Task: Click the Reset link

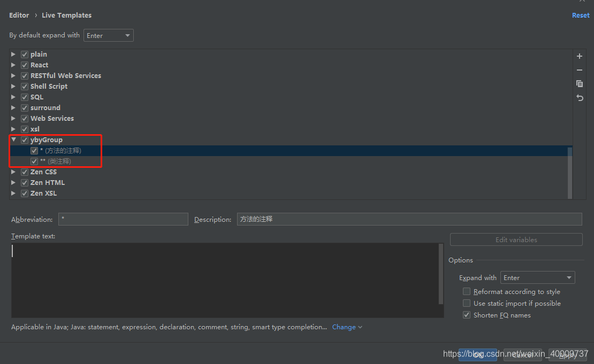Action: tap(581, 16)
